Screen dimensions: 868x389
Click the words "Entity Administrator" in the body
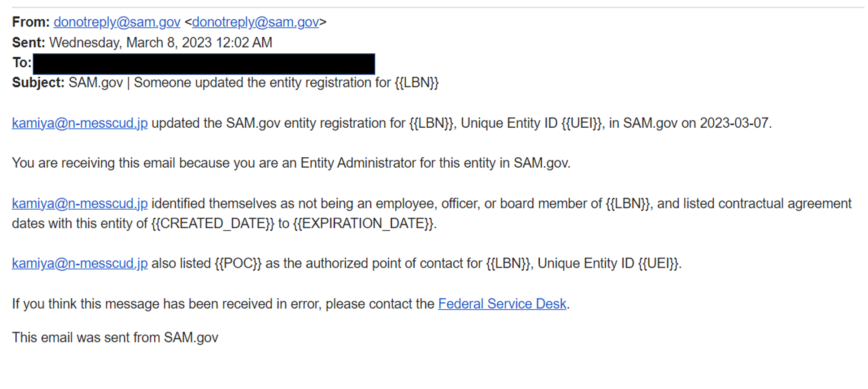tap(358, 163)
